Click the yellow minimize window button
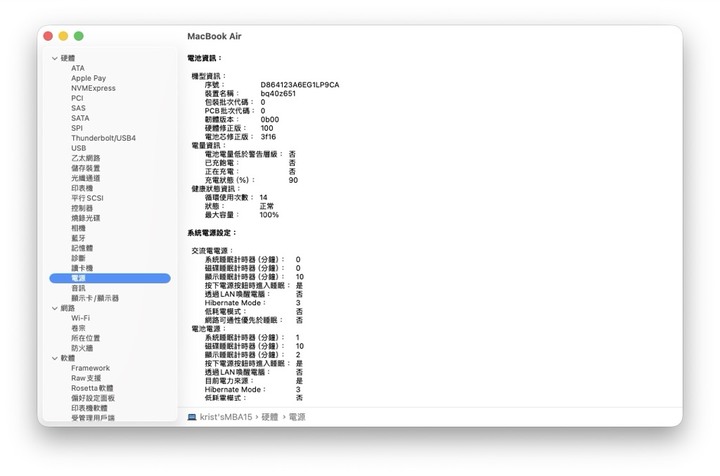Screen dimensions: 720x476 63,36
